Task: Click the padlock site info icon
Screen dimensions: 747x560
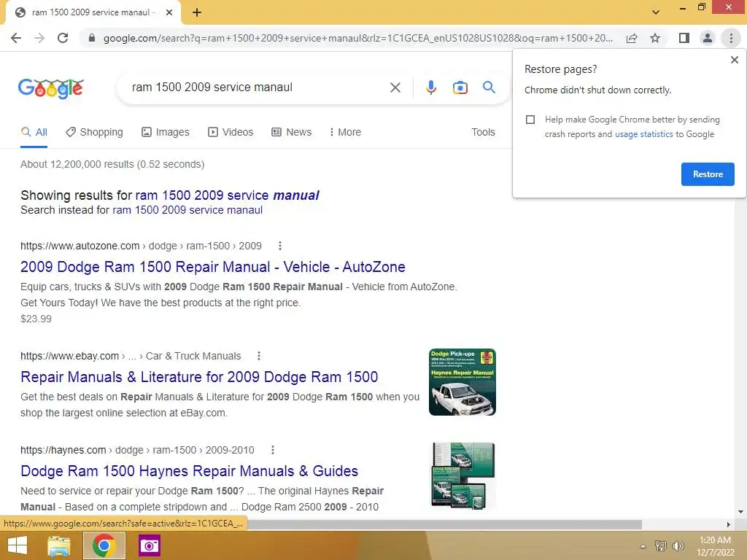Action: point(92,38)
